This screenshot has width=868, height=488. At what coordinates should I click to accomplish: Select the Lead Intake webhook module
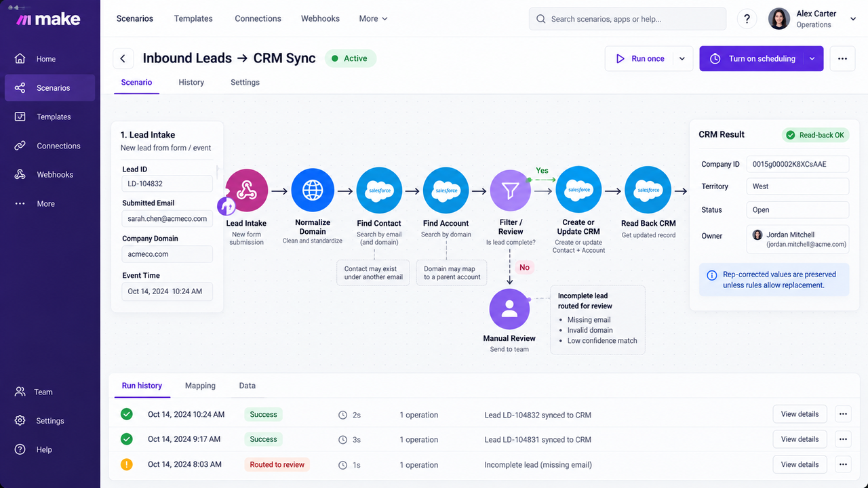246,190
